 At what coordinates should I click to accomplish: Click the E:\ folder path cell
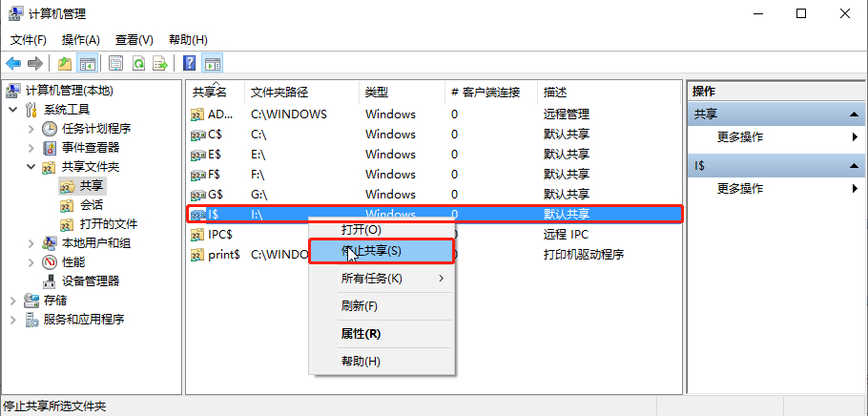click(258, 155)
